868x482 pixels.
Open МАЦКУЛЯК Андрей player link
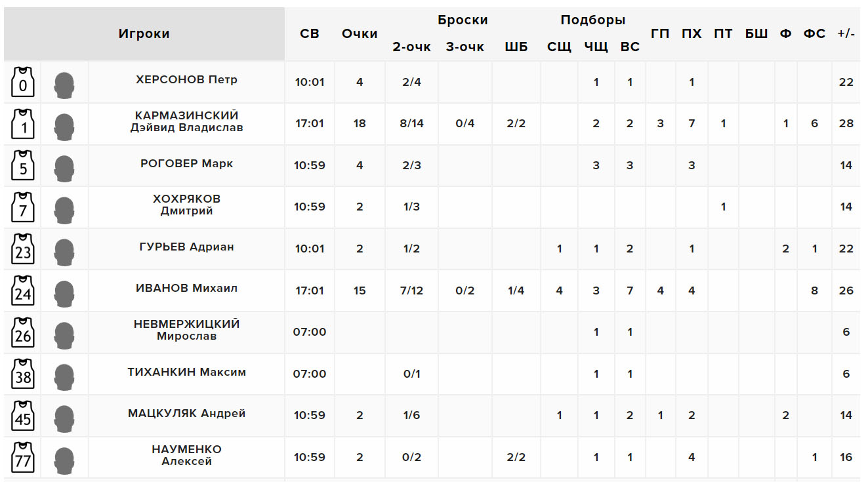pos(186,413)
